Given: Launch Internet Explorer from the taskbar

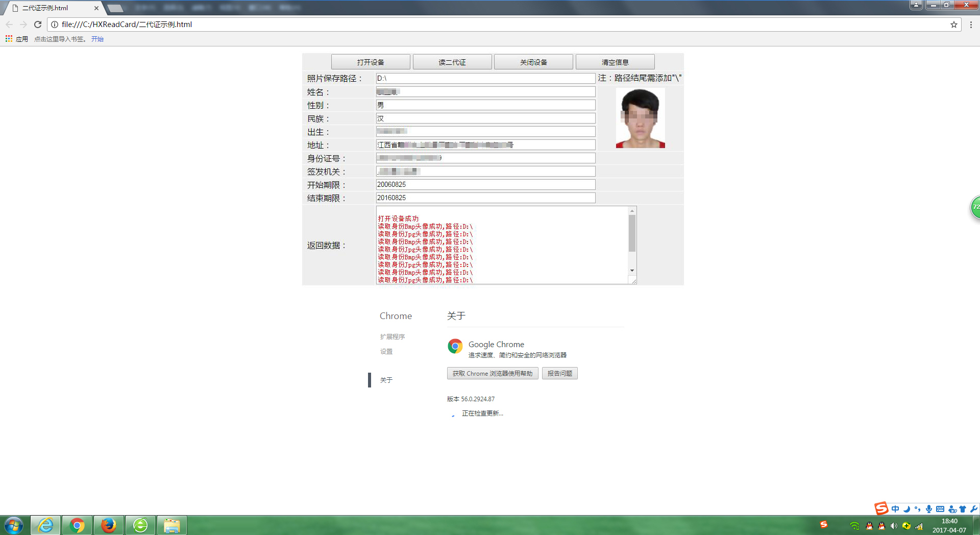Looking at the screenshot, I should pyautogui.click(x=45, y=525).
